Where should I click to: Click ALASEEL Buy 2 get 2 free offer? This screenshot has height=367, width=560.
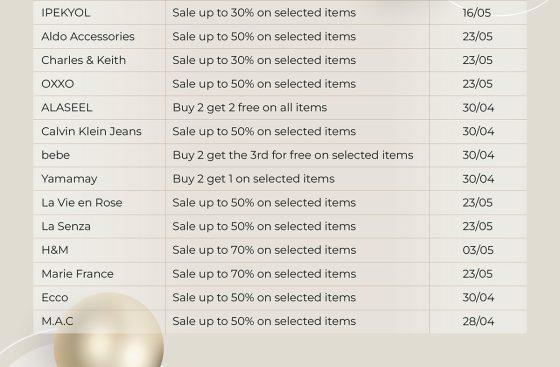[250, 107]
